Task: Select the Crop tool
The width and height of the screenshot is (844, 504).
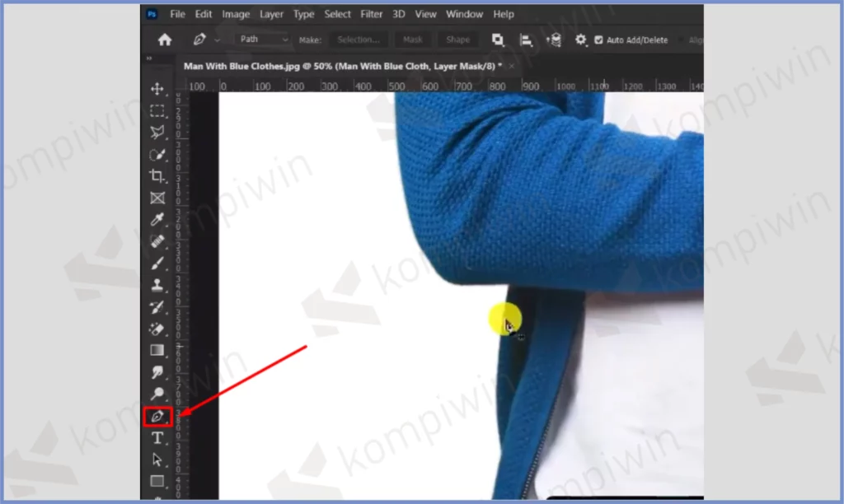Action: (157, 175)
